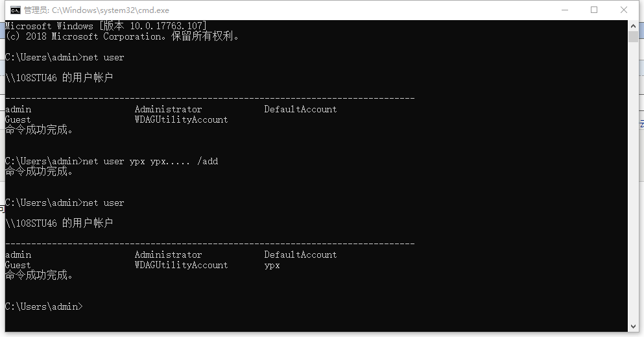The width and height of the screenshot is (644, 337).
Task: Close the administrator command prompt window
Action: tap(623, 10)
